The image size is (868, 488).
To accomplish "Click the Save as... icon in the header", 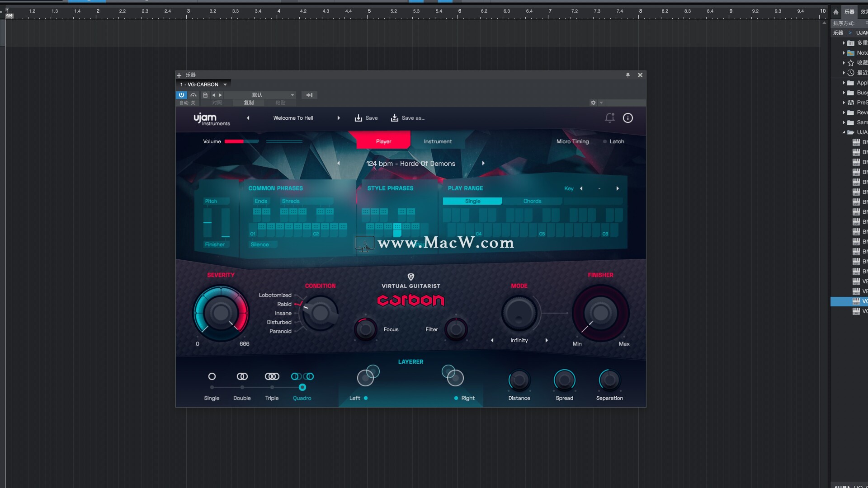I will pyautogui.click(x=395, y=118).
